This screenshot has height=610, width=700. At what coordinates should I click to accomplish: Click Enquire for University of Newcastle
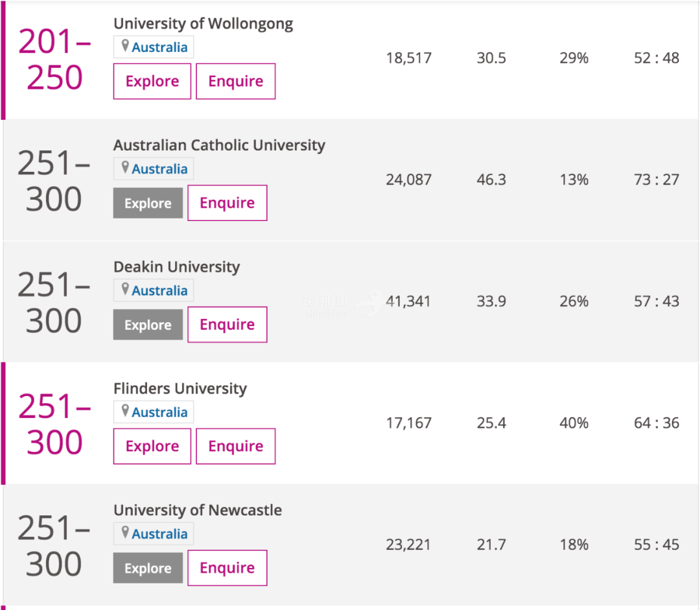coord(227,568)
